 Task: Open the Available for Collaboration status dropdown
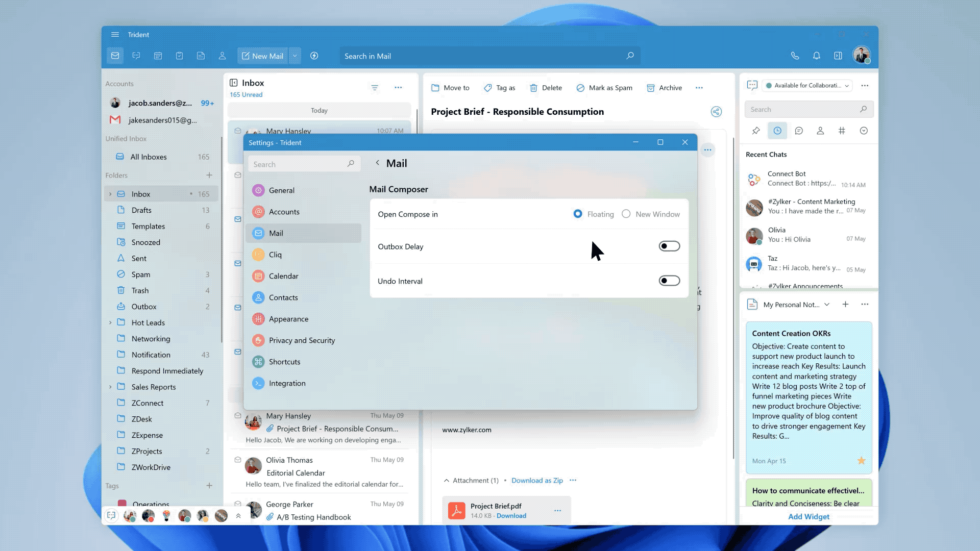807,86
